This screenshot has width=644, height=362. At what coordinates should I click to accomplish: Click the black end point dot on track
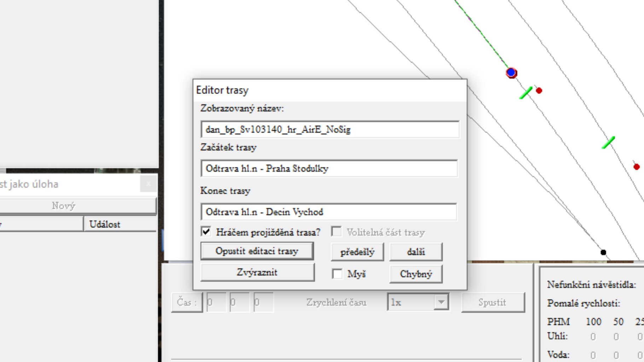pyautogui.click(x=603, y=252)
